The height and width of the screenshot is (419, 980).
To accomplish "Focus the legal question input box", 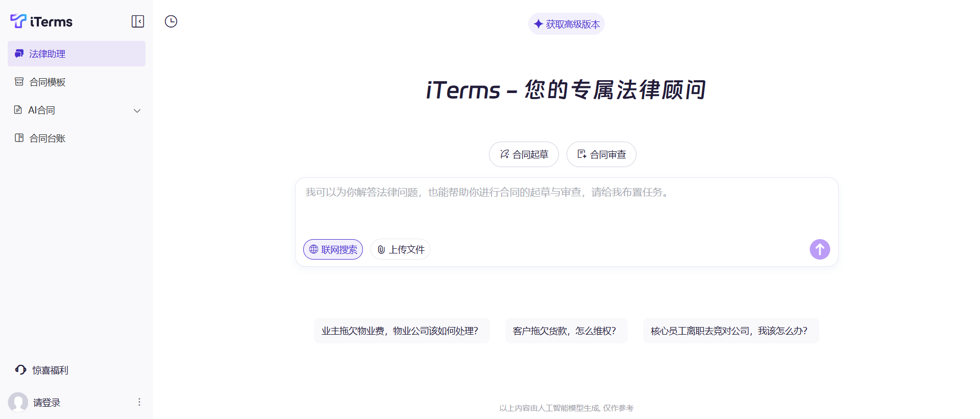I will tap(567, 207).
